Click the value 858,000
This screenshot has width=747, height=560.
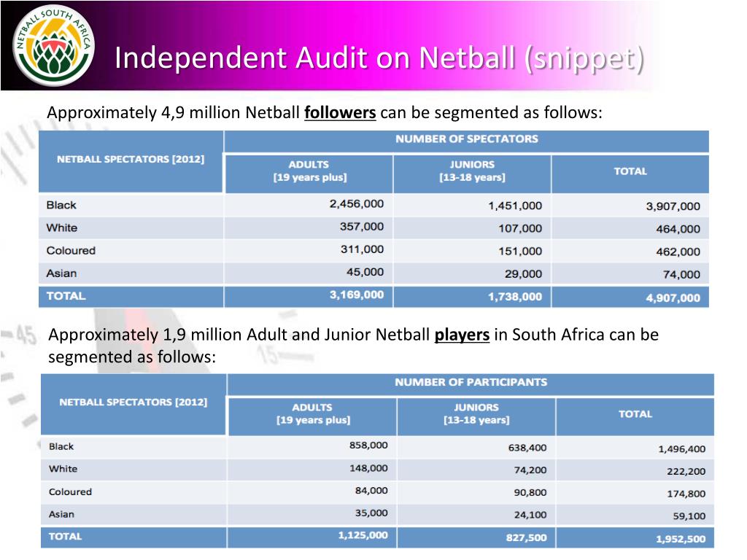click(368, 446)
